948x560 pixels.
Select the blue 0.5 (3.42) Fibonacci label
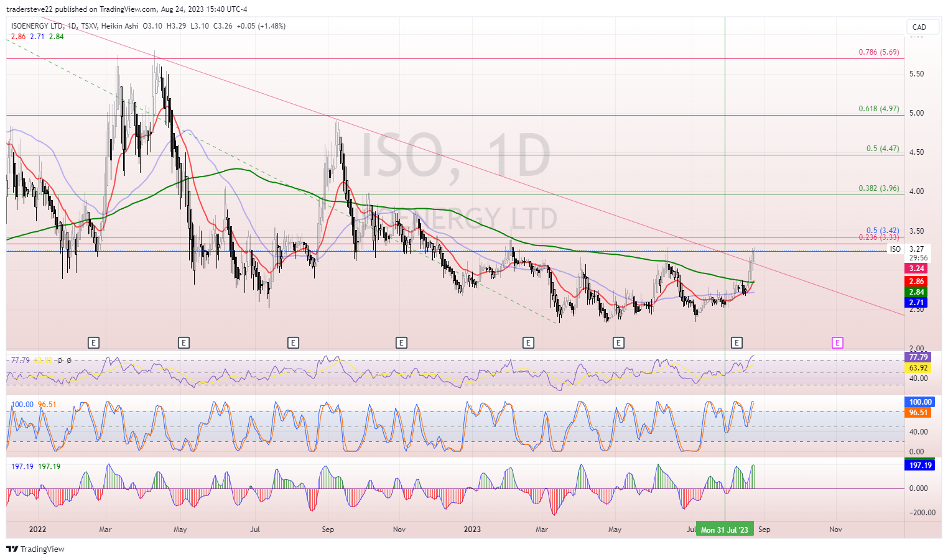(x=883, y=231)
